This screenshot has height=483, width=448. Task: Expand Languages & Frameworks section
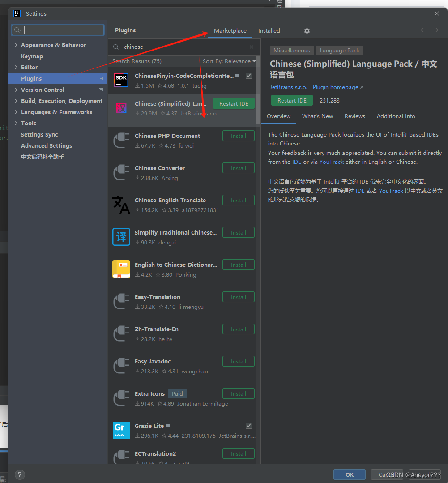(x=16, y=112)
